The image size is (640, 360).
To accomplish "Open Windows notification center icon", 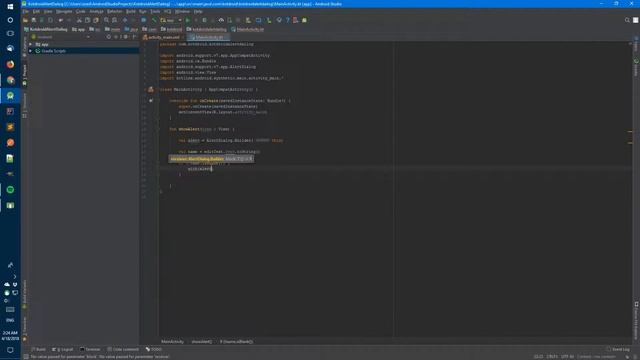I will pyautogui.click(x=10, y=350).
